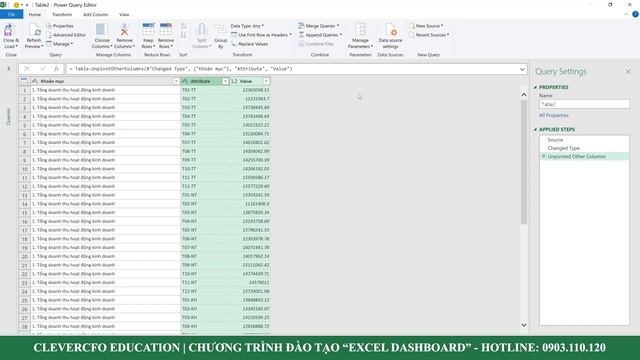Switch to the Home tab
This screenshot has height=360, width=640.
click(35, 14)
